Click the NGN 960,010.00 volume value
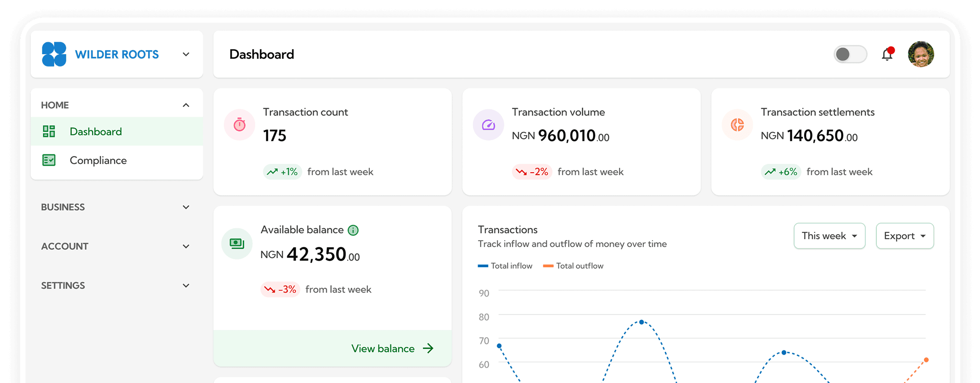The image size is (980, 383). point(560,135)
